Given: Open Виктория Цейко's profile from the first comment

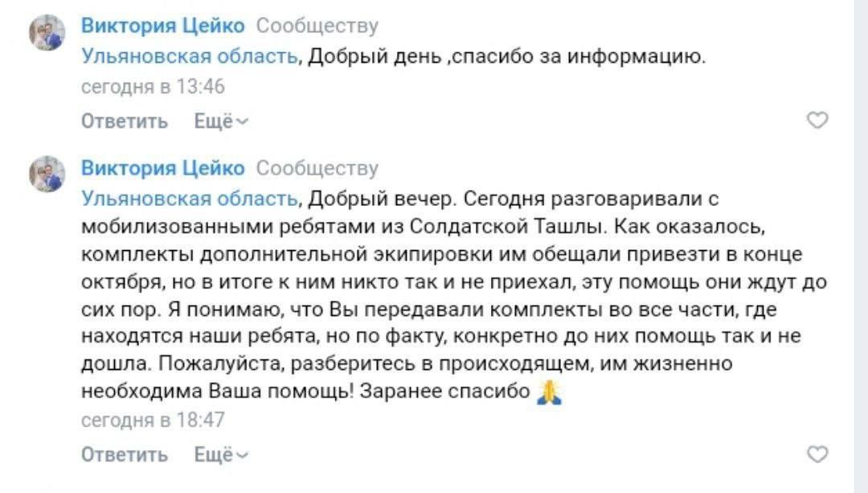Looking at the screenshot, I should click(x=163, y=26).
